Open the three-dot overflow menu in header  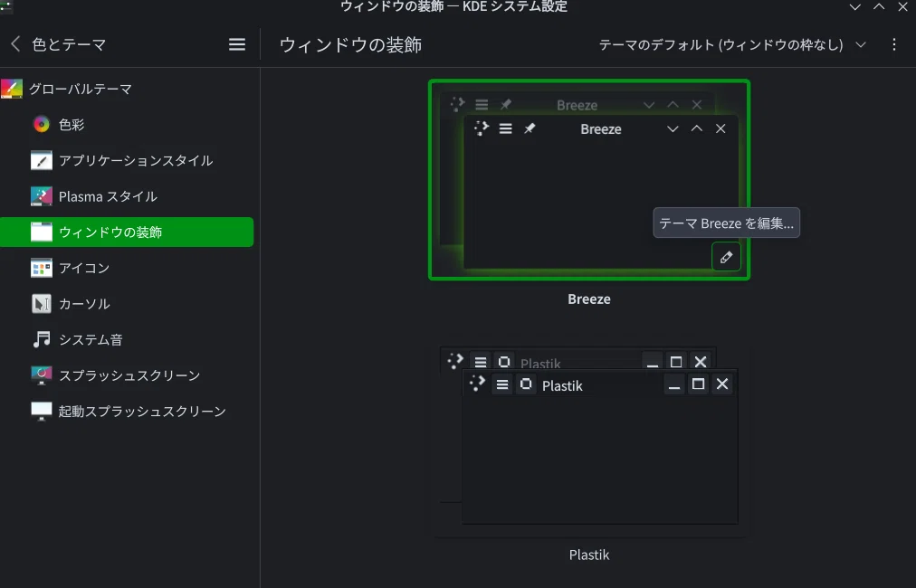pyautogui.click(x=893, y=44)
